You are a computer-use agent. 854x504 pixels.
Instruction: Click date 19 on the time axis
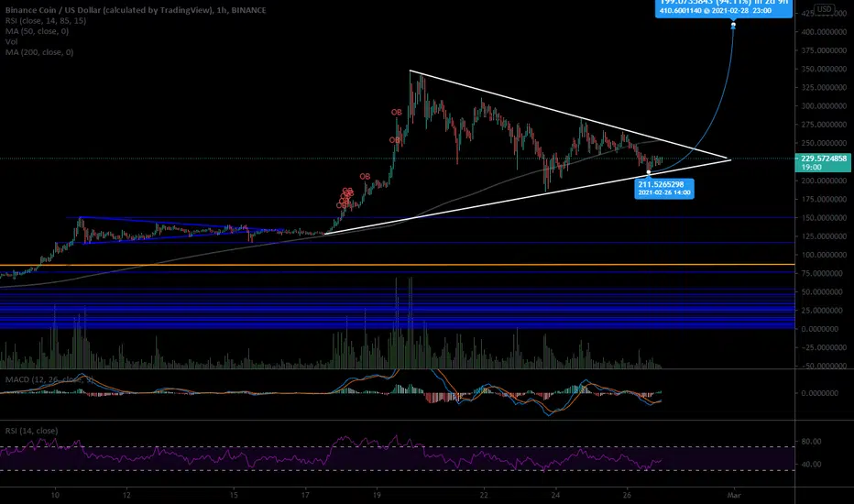point(377,495)
